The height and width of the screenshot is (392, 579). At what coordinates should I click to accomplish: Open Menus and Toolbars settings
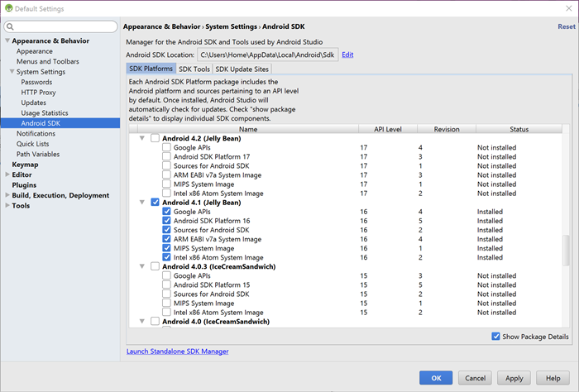(x=48, y=62)
